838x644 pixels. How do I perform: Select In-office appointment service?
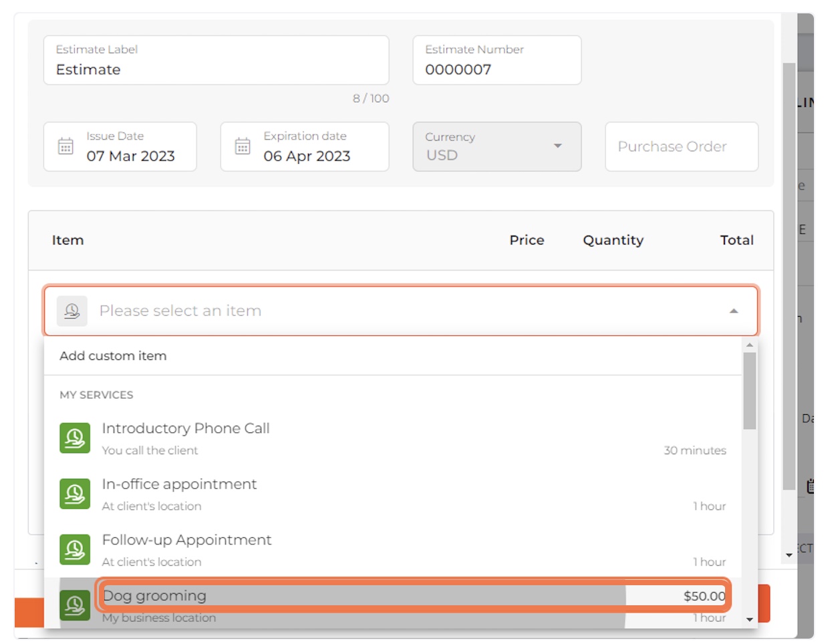[393, 494]
